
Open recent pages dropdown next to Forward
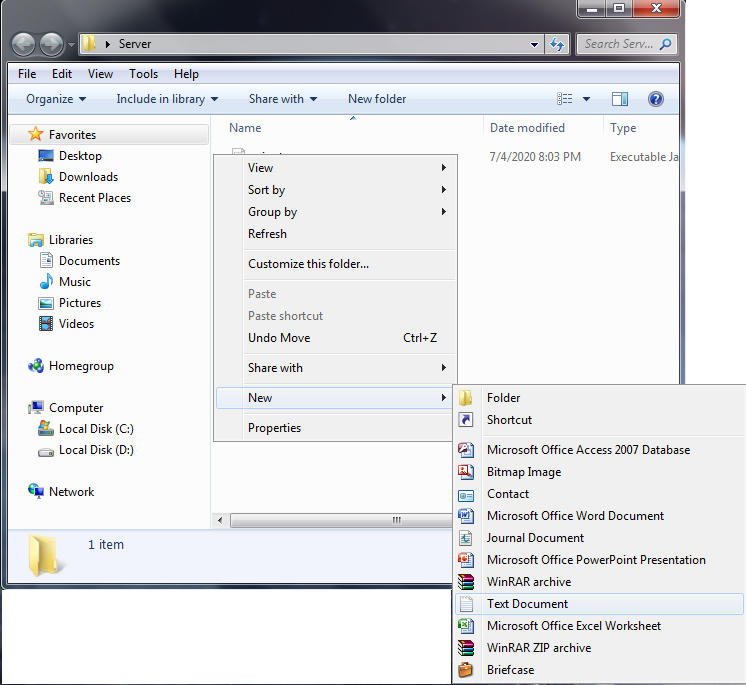[x=71, y=45]
